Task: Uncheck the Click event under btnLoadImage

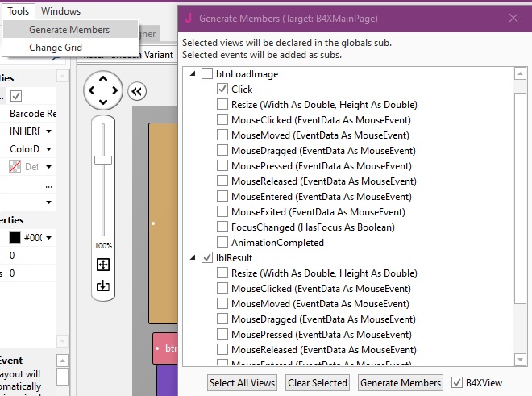Action: coord(222,90)
